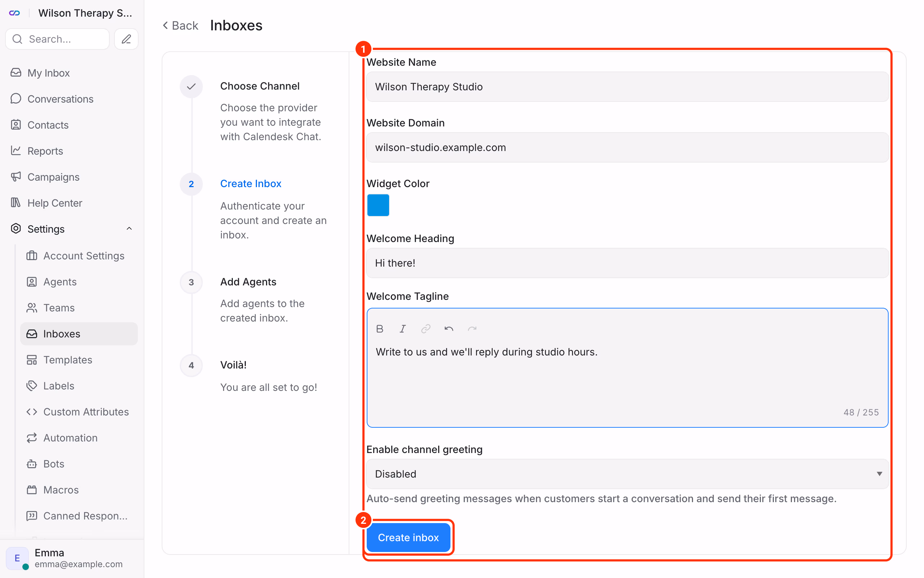Screen dimensions: 924x578
Task: Click the Website Name input field
Action: [x=627, y=87]
